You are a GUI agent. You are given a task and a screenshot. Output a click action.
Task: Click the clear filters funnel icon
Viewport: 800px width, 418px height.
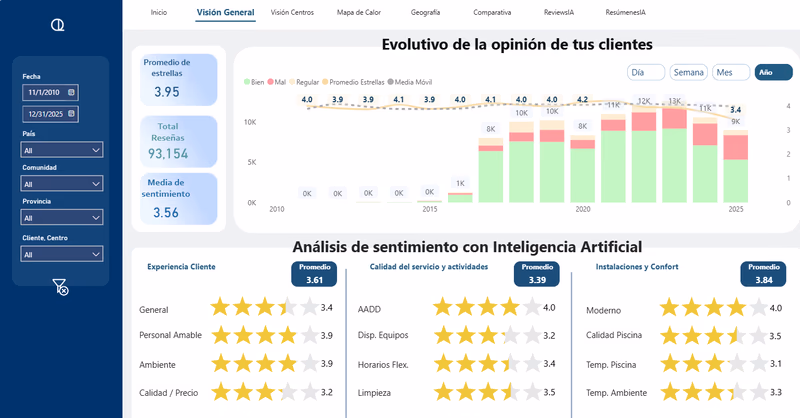[60, 288]
